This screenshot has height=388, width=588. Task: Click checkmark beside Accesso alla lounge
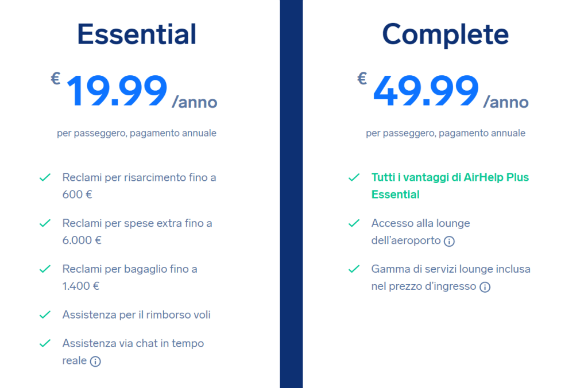click(354, 223)
